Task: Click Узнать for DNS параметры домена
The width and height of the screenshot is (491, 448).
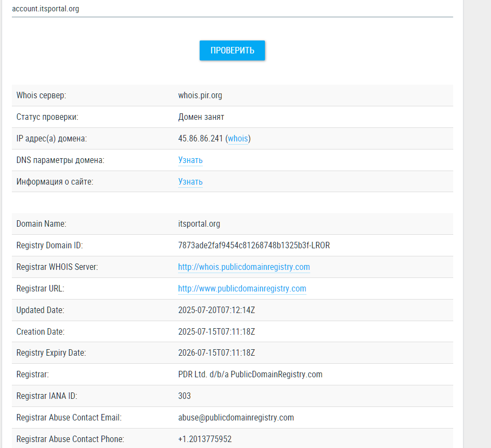Action: [x=190, y=160]
